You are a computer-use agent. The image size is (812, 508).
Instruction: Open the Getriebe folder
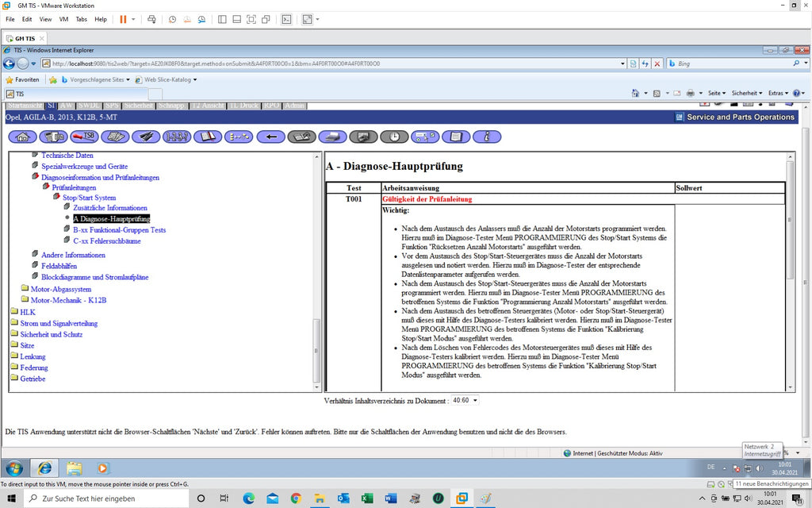tap(33, 379)
